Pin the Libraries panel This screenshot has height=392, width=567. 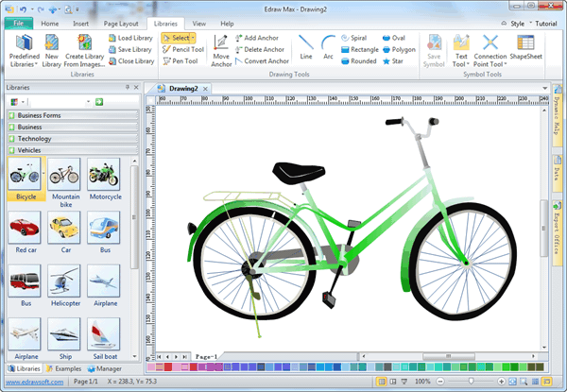tap(127, 87)
